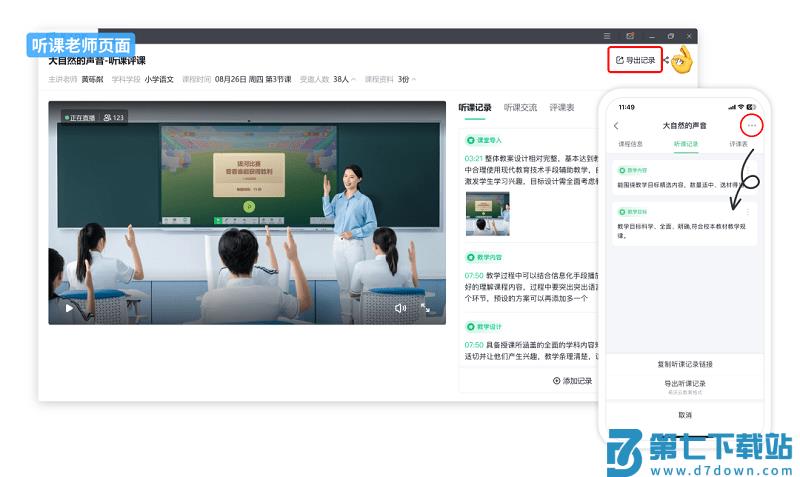The height and width of the screenshot is (477, 800).
Task: Click the title bar feedback icon beside the menu
Action: coord(630,36)
